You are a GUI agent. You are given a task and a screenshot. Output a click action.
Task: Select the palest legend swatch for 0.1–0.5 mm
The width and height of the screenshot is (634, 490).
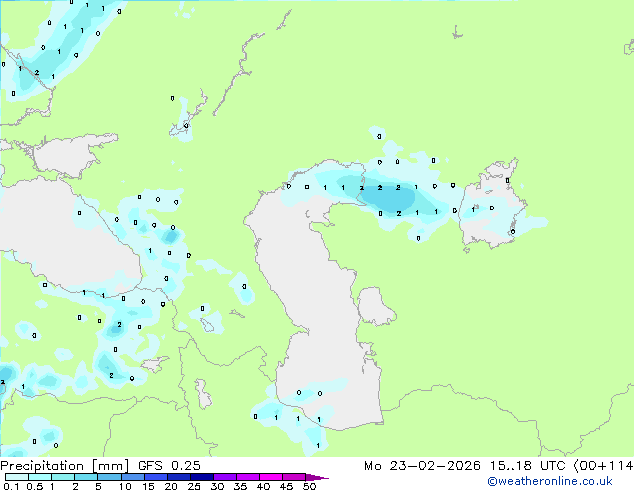point(17,477)
